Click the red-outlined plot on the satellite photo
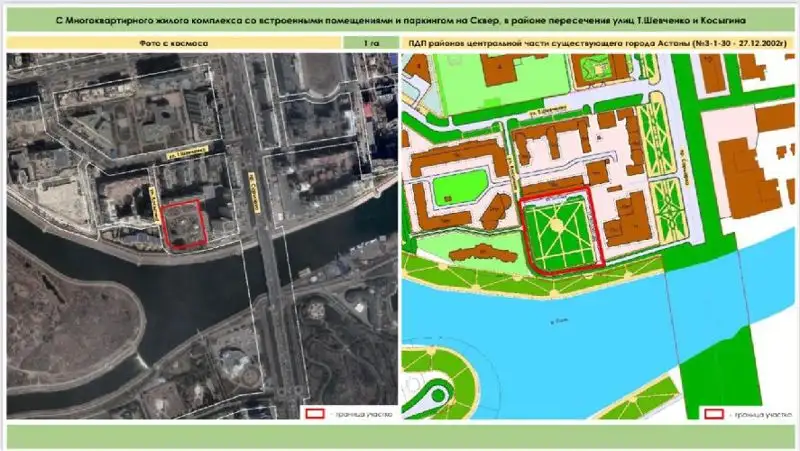 click(x=184, y=222)
